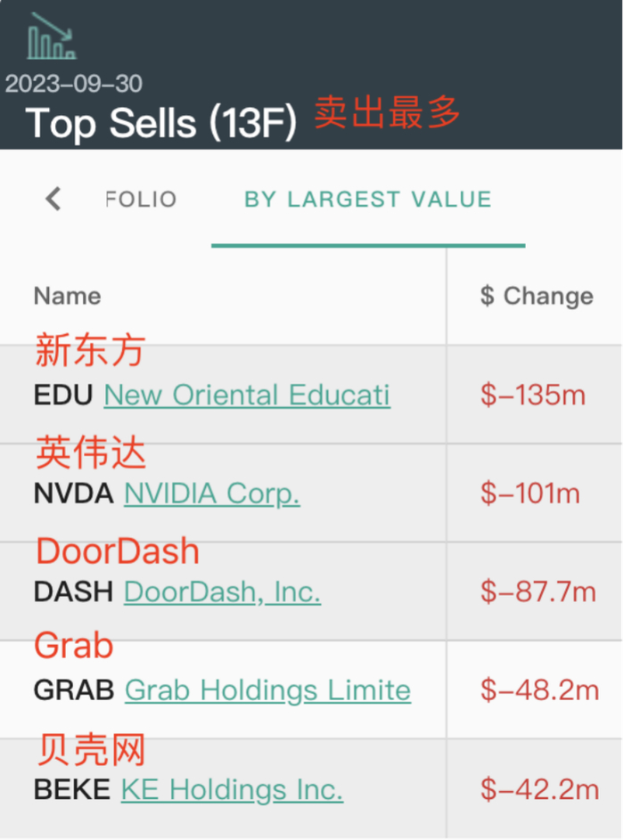Click the $ Change column header
The height and width of the screenshot is (840, 624).
click(x=536, y=296)
